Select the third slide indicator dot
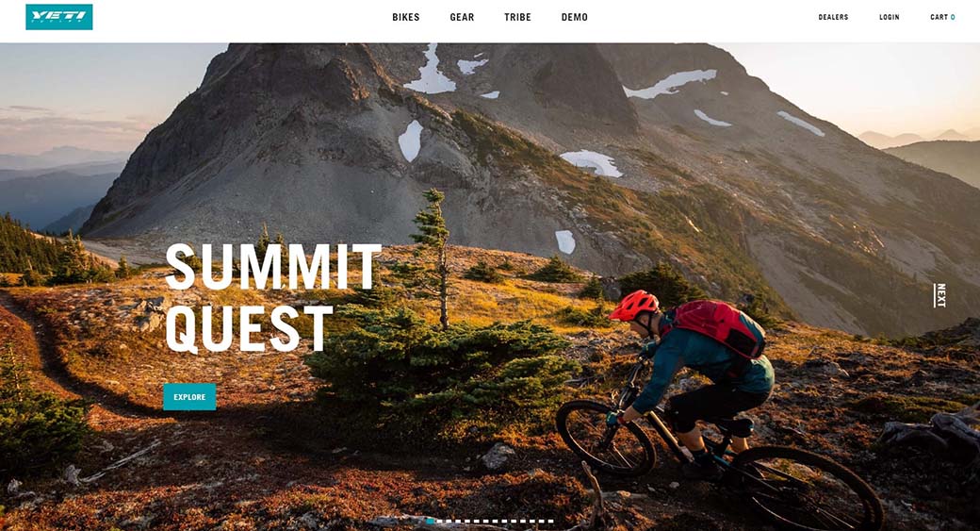 [449, 521]
